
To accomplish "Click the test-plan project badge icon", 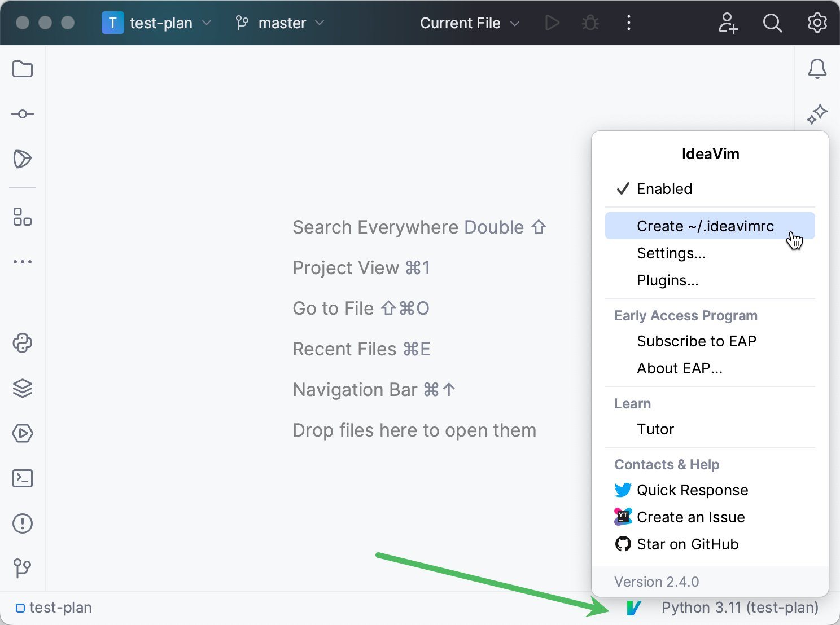I will coord(113,23).
